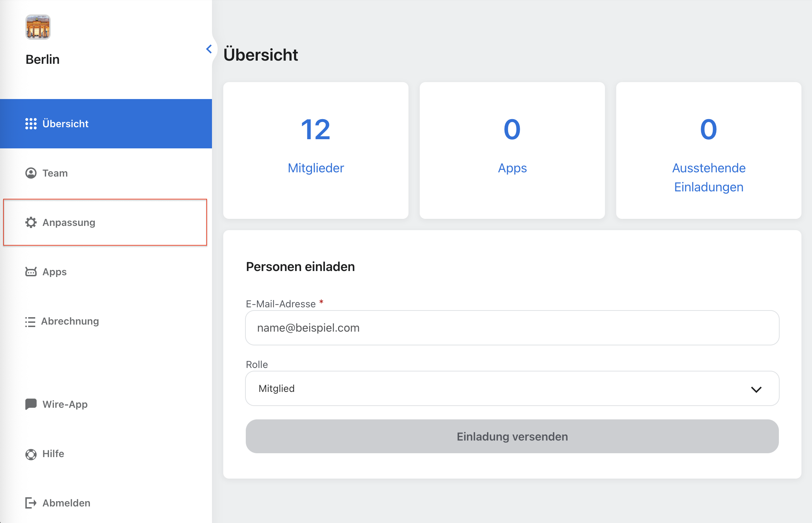The height and width of the screenshot is (523, 812).
Task: Open the Rolle dropdown showing Mitglied
Action: coord(512,388)
